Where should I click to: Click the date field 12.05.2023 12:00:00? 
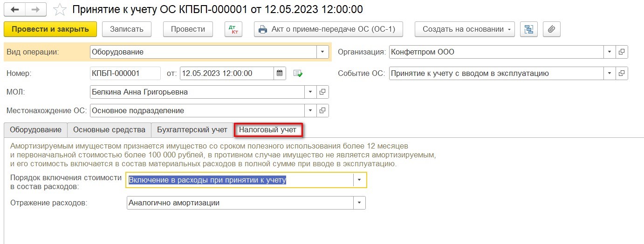pyautogui.click(x=226, y=73)
